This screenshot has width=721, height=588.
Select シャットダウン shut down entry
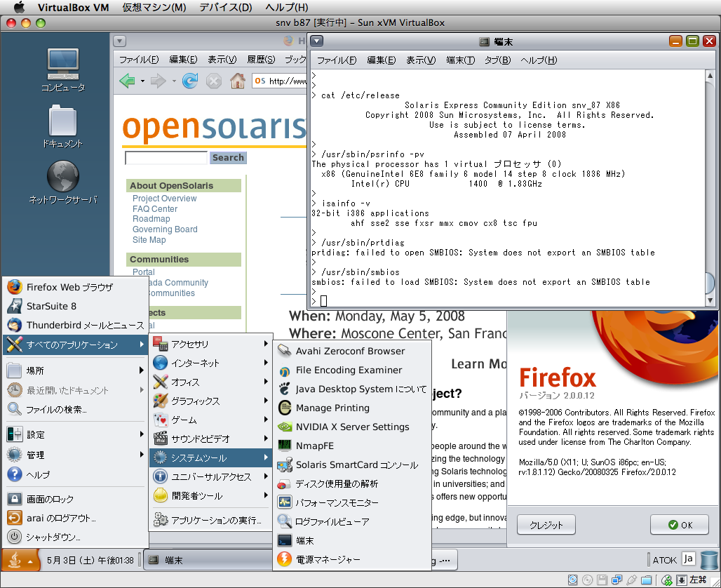(x=75, y=537)
